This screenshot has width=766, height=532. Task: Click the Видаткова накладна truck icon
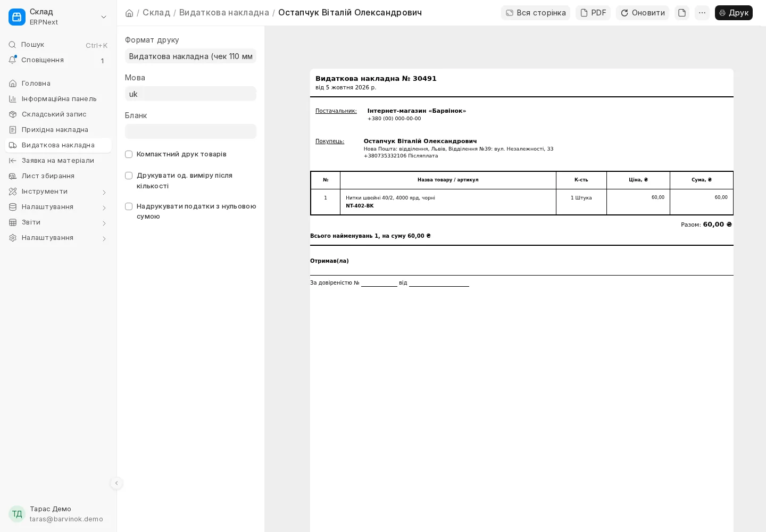[13, 145]
